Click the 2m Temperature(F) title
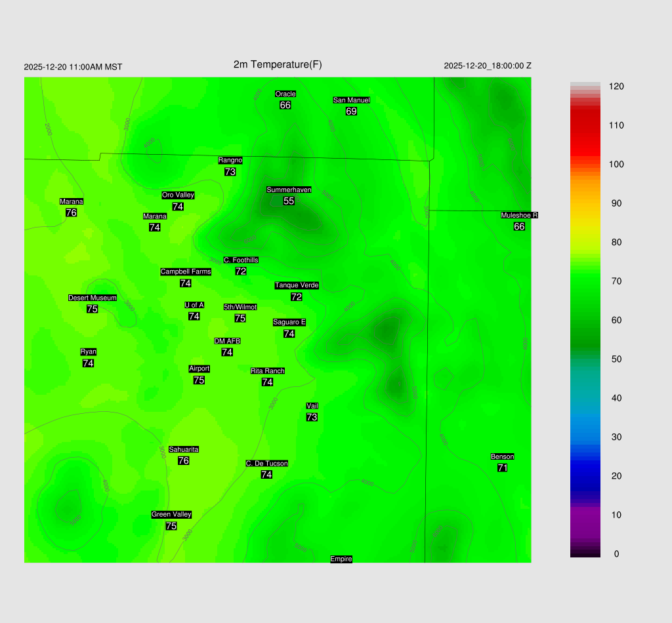The width and height of the screenshot is (672, 623). (x=278, y=64)
